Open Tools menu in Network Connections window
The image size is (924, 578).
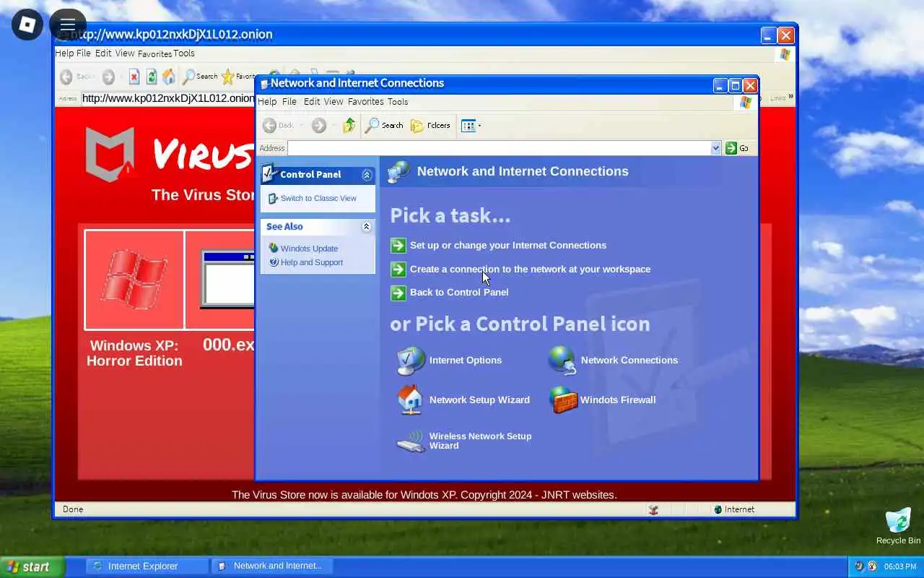click(398, 102)
